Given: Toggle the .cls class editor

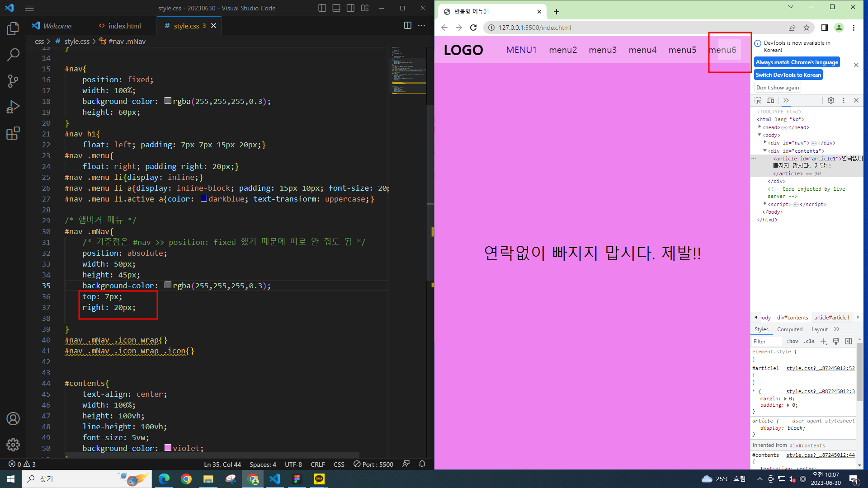Looking at the screenshot, I should pos(809,342).
